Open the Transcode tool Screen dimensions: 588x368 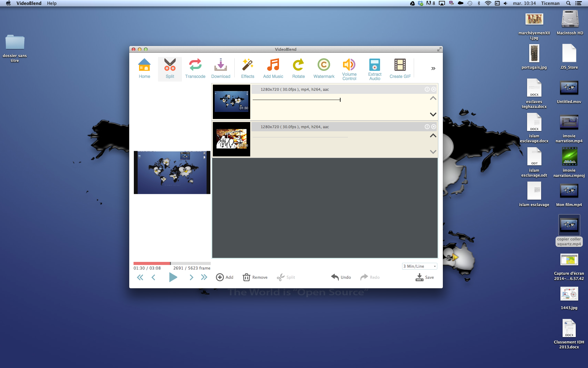(x=195, y=69)
